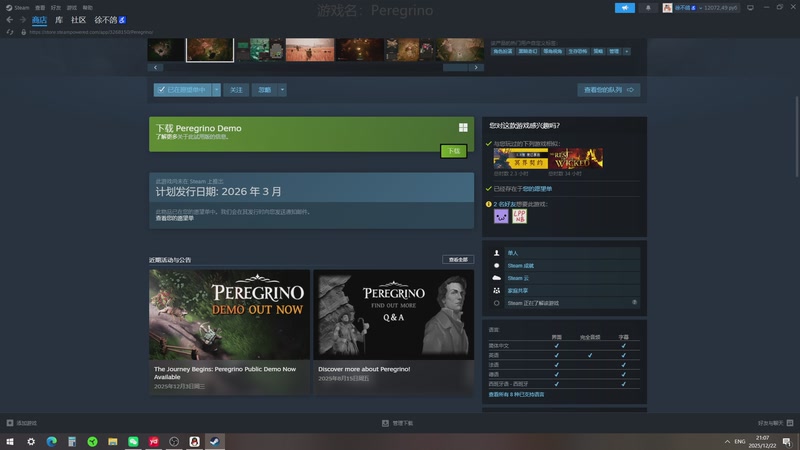This screenshot has width=800, height=450.
Task: Expand the Ignore button dropdown arrow
Action: (282, 90)
